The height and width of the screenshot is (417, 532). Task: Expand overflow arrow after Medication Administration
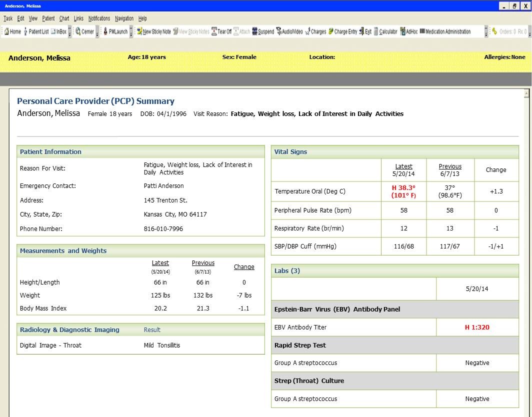[x=486, y=31]
